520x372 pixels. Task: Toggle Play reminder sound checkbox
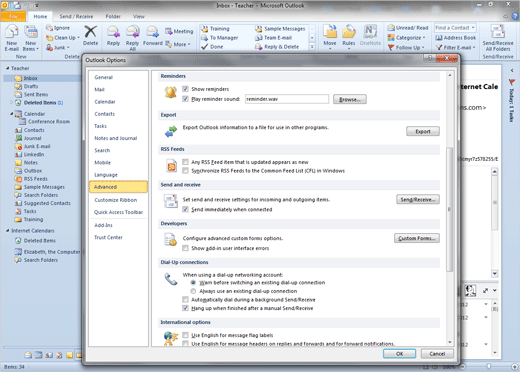(186, 99)
